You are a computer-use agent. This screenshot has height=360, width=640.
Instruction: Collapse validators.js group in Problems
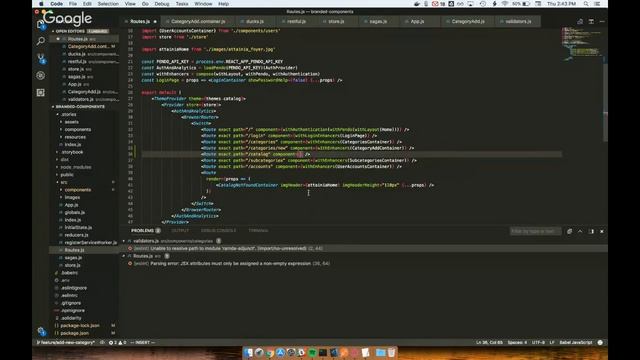click(124, 241)
